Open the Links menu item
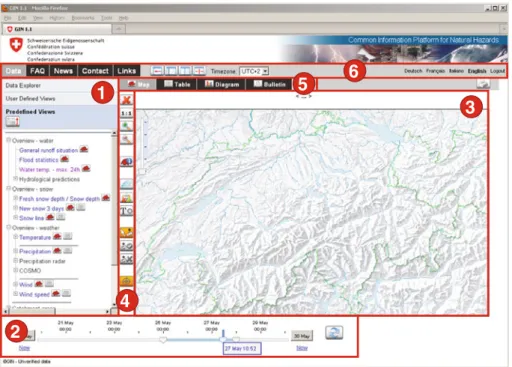This screenshot has height=367, width=512. pyautogui.click(x=127, y=71)
